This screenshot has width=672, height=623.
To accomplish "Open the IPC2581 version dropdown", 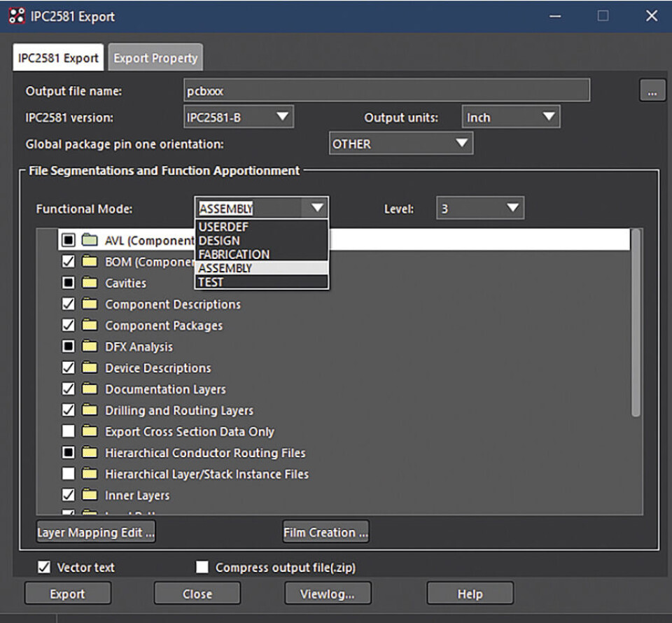I will tap(239, 117).
